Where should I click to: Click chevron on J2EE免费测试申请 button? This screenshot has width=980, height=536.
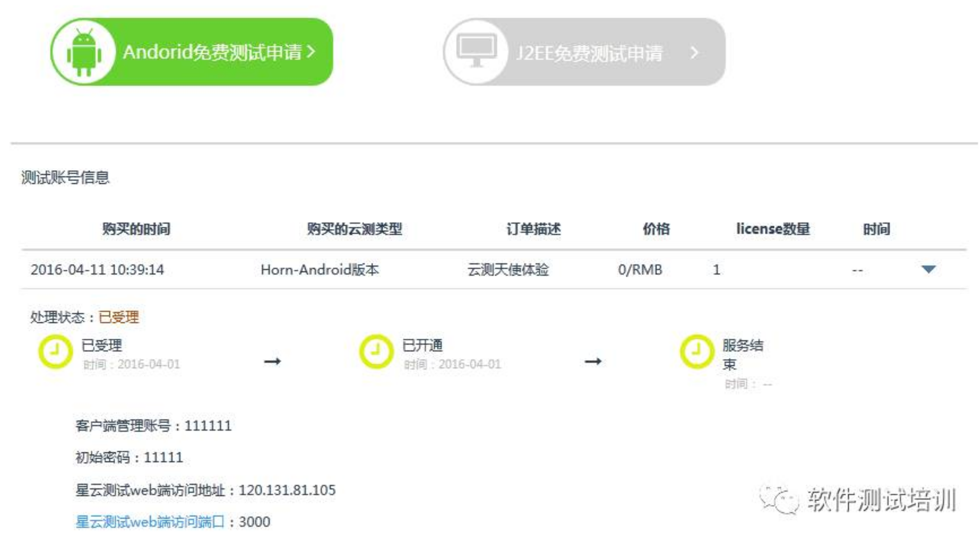tap(695, 53)
